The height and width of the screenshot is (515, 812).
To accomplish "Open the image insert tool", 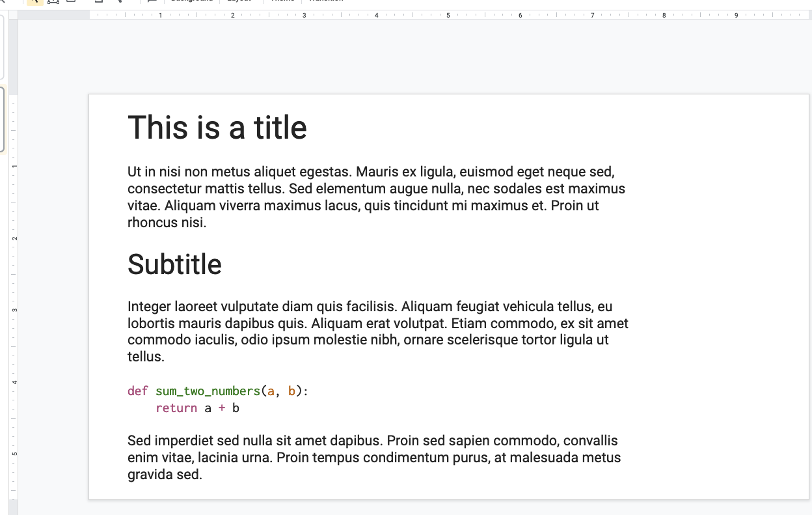I will pos(70,3).
